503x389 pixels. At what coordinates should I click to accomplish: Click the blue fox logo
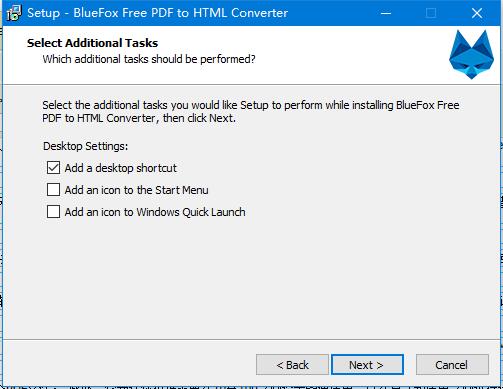(x=471, y=54)
